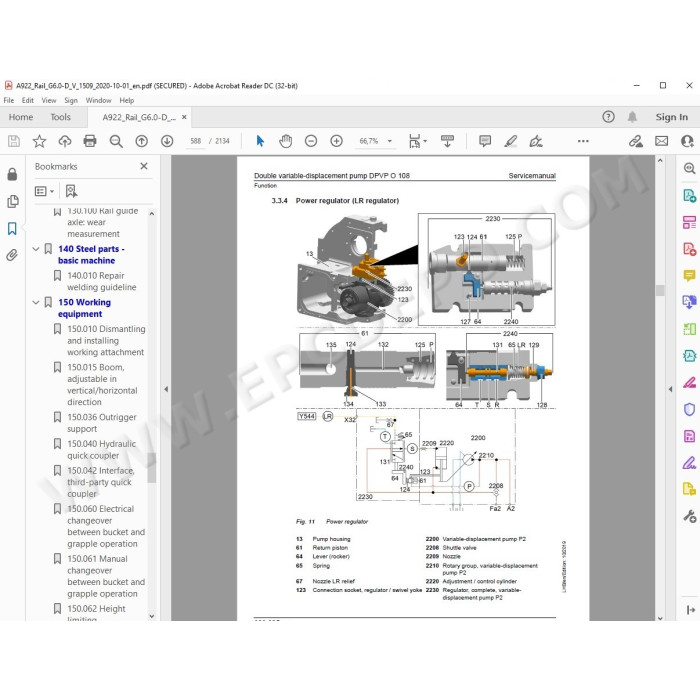
Task: Add new bookmark icon
Action: click(71, 191)
